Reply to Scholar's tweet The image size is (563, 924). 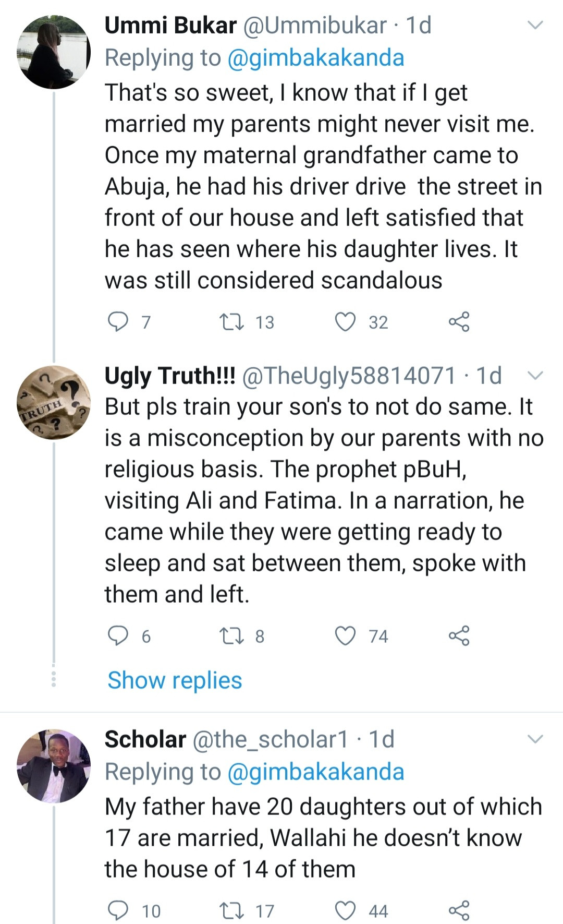click(x=118, y=911)
